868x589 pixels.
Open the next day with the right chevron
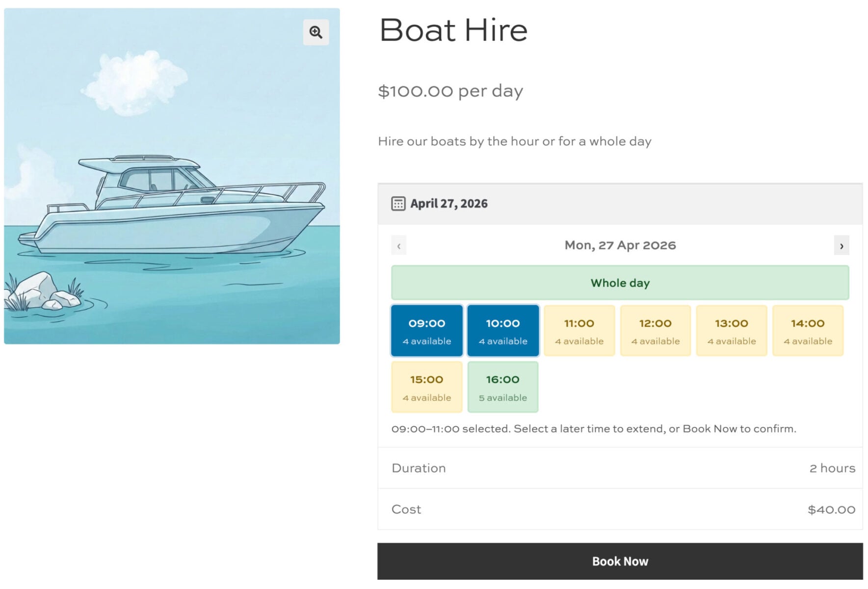[x=842, y=245]
